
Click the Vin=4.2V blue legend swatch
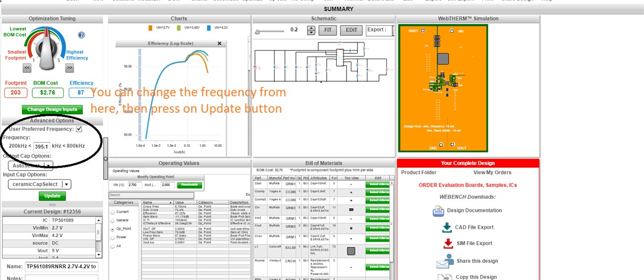click(x=209, y=29)
